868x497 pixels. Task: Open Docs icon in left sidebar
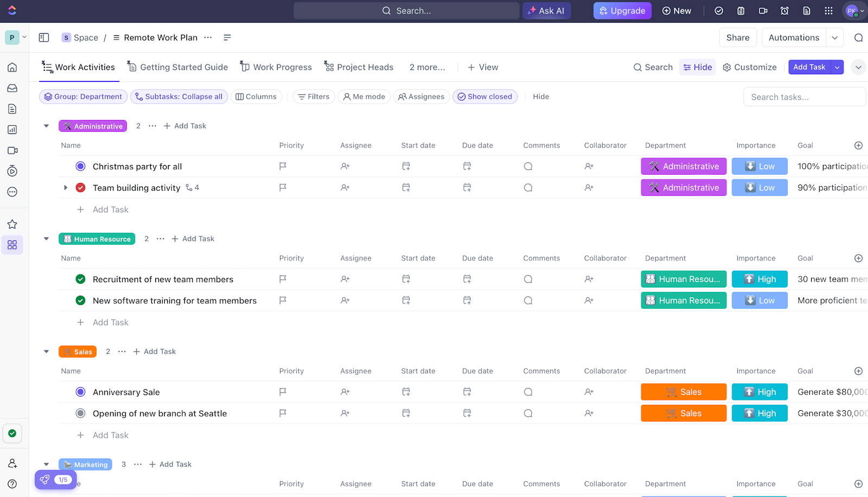click(12, 109)
